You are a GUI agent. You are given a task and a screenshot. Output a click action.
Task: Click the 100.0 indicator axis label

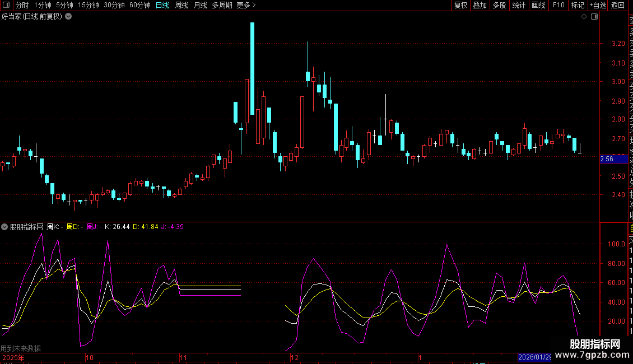[x=616, y=244]
